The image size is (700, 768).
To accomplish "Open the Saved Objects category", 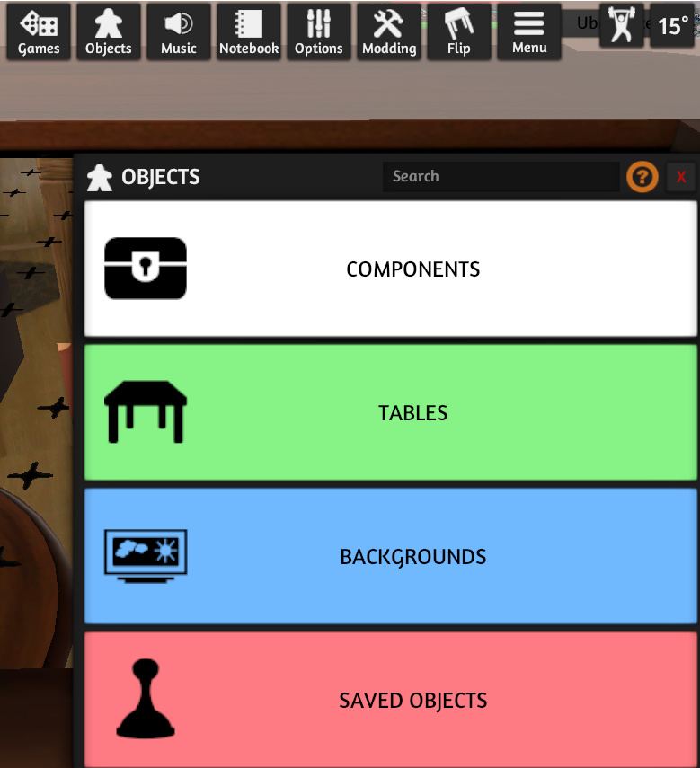I will pos(390,700).
